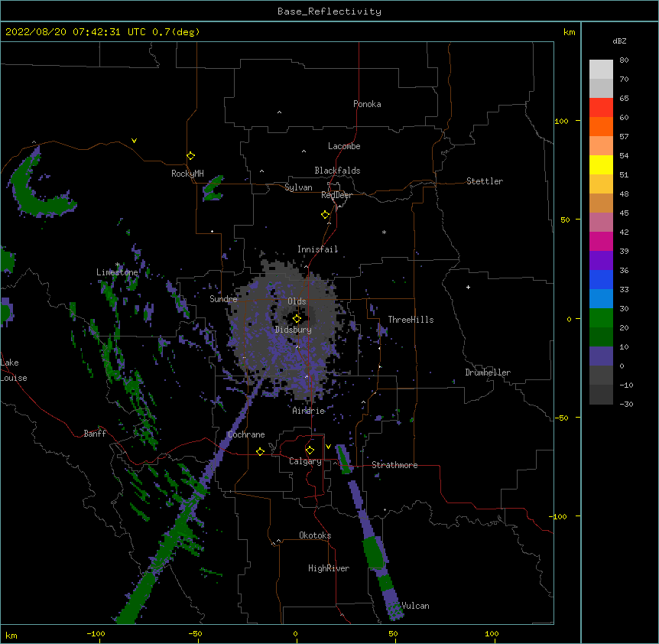Click the white asterisk above Limestone label
Viewport: 659px width, 644px height.
[x=118, y=265]
